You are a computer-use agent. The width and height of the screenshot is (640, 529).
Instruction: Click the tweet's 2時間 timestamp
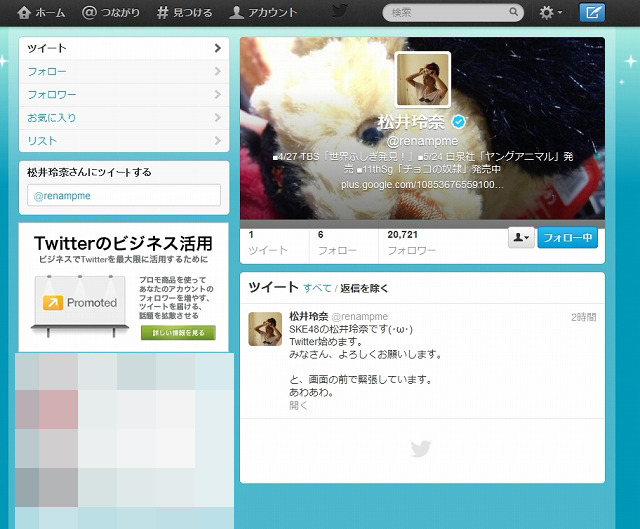[x=583, y=317]
